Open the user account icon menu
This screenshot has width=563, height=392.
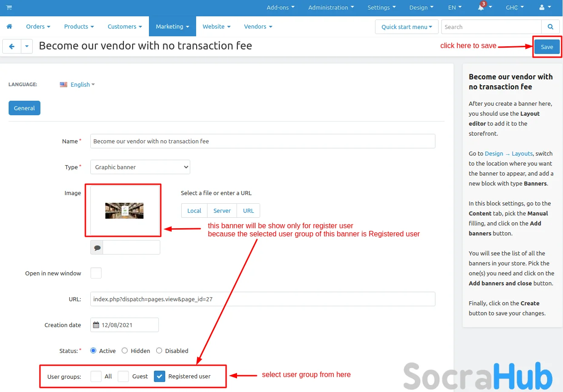pos(545,8)
